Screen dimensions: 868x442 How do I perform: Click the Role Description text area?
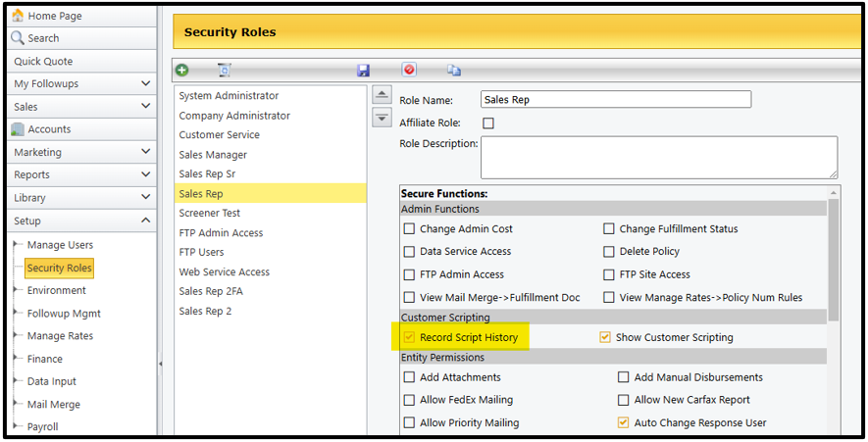coord(659,158)
